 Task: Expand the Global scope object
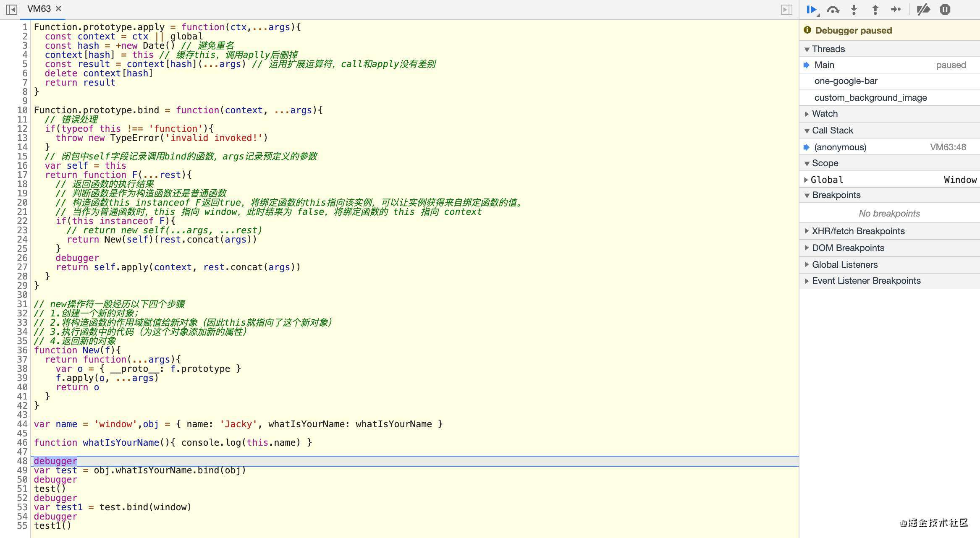point(806,180)
